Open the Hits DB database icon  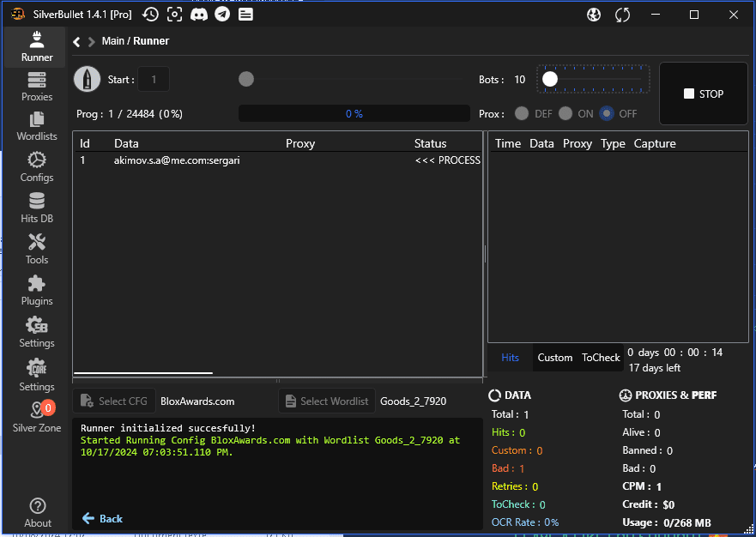pyautogui.click(x=37, y=208)
